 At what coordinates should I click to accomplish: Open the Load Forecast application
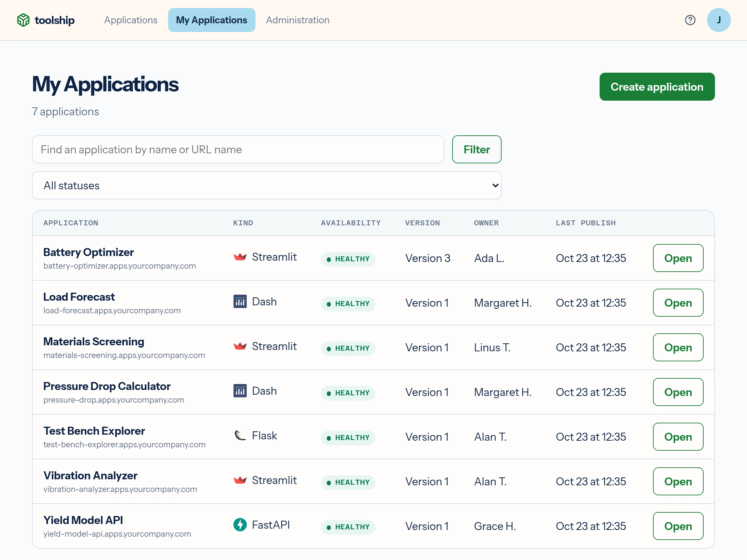point(678,303)
